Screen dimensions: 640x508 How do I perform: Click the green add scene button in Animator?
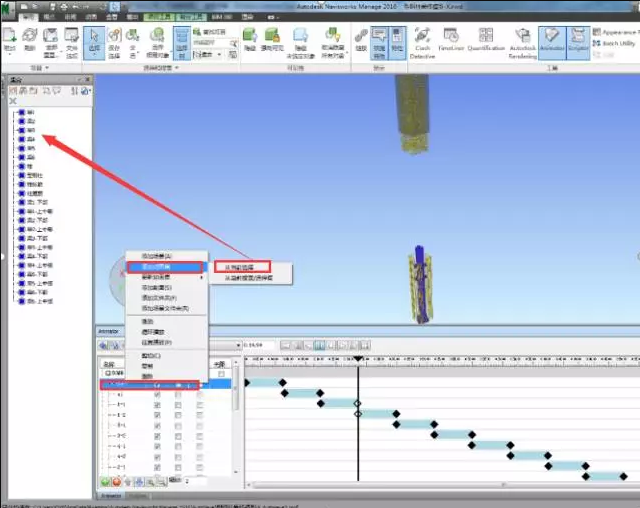point(104,482)
